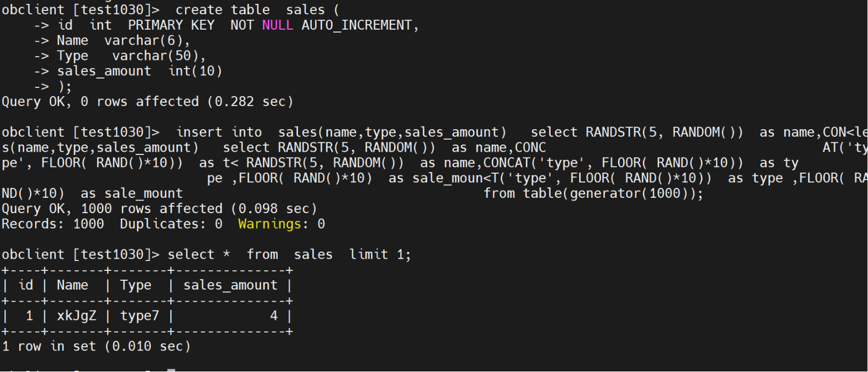This screenshot has width=868, height=372.
Task: Click the Type header in the result table
Action: point(136,285)
